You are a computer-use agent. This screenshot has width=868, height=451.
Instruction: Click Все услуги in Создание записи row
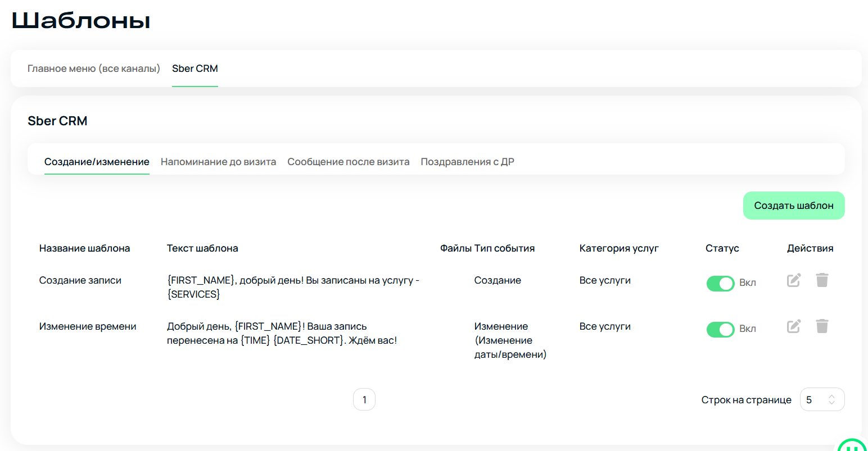tap(605, 280)
